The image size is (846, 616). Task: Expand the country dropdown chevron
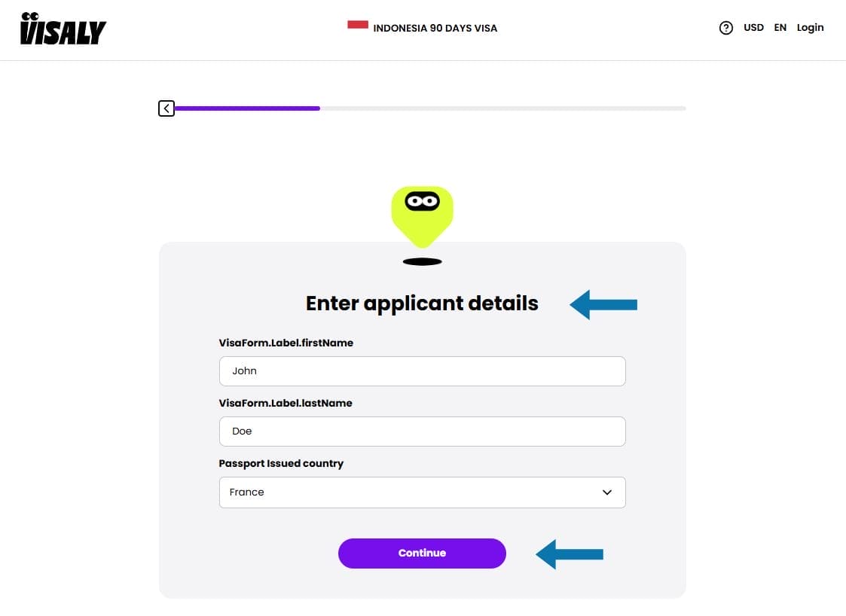pos(607,492)
